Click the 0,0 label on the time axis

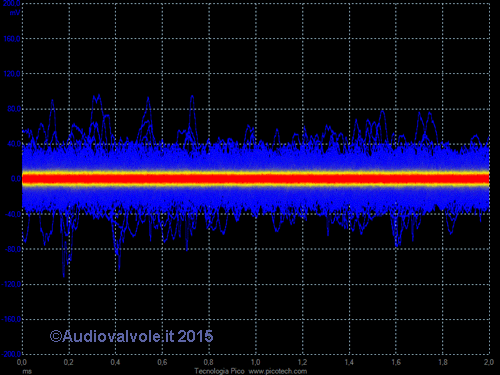(22, 362)
